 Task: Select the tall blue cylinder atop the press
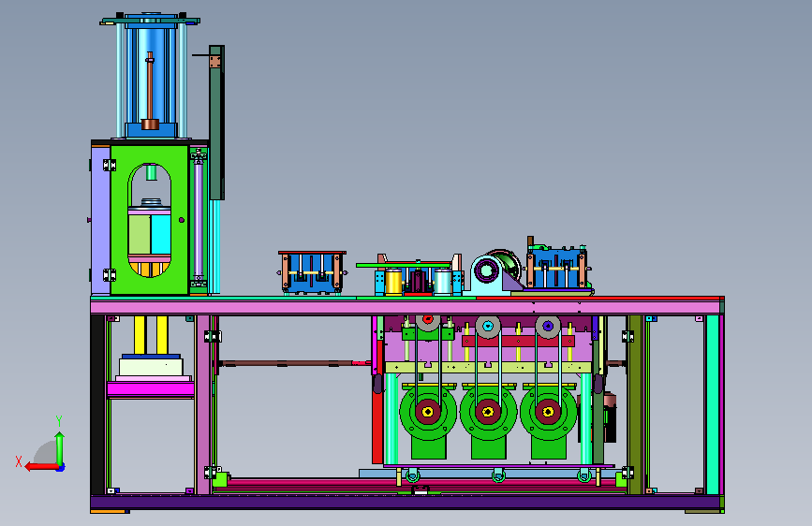pyautogui.click(x=150, y=75)
